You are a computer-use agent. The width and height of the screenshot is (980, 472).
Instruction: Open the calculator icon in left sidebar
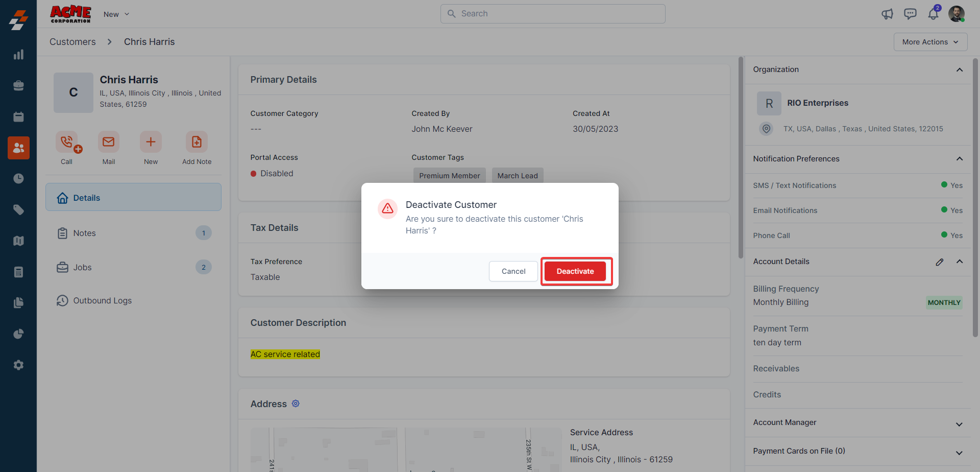18,272
